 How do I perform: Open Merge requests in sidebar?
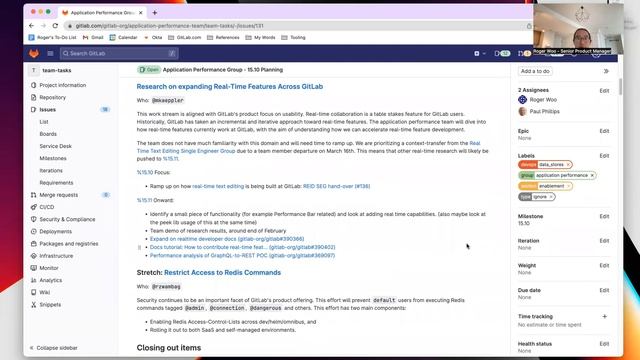[x=58, y=195]
